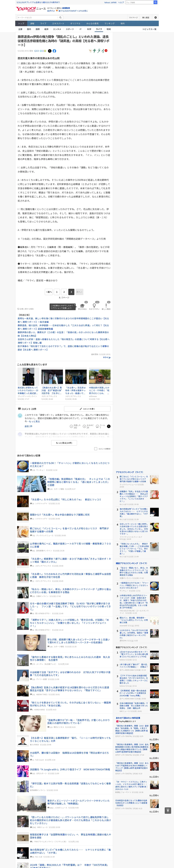The height and width of the screenshot is (868, 174).
Task: Open トピックス一覧
Action: coord(149,29)
